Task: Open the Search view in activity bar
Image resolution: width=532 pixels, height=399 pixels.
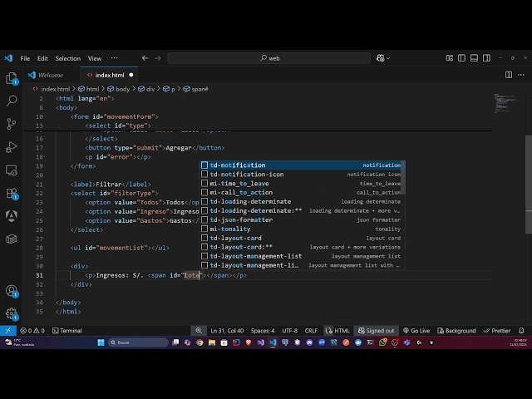Action: [x=12, y=101]
